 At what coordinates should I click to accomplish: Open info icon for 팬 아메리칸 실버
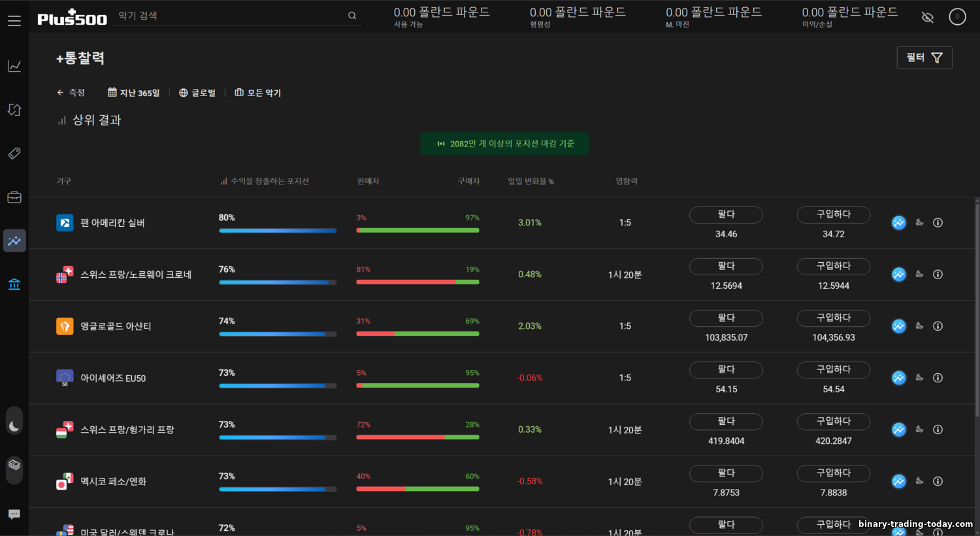pyautogui.click(x=938, y=223)
